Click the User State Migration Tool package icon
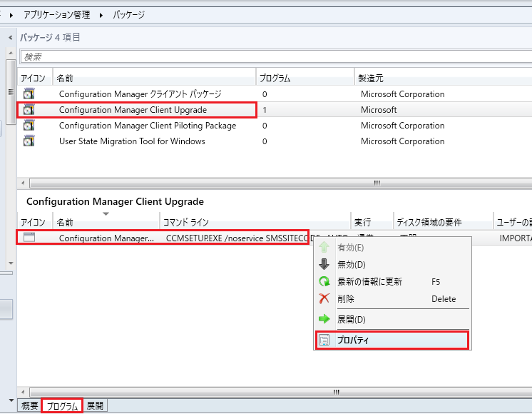The image size is (532, 414). point(29,141)
